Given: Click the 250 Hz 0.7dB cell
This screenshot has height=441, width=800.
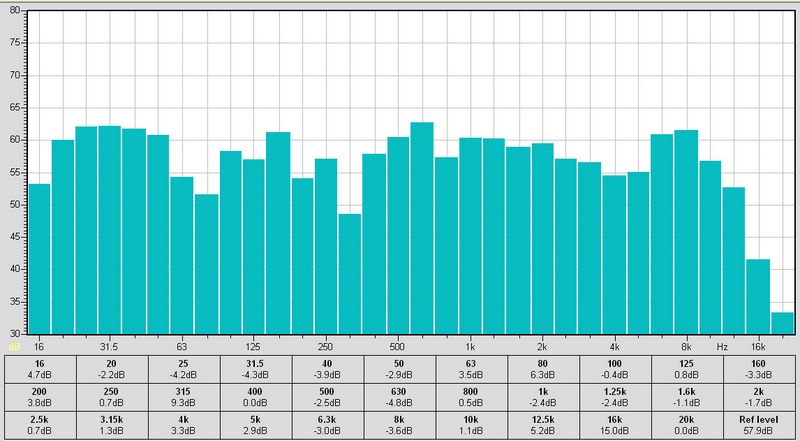Looking at the screenshot, I should 112,397.
